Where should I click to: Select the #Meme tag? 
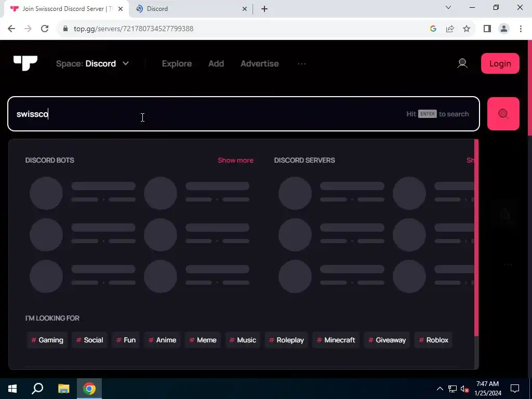coord(203,340)
